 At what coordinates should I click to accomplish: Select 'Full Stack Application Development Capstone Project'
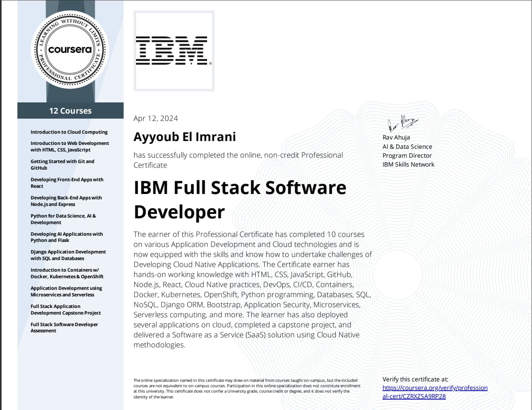pos(66,310)
